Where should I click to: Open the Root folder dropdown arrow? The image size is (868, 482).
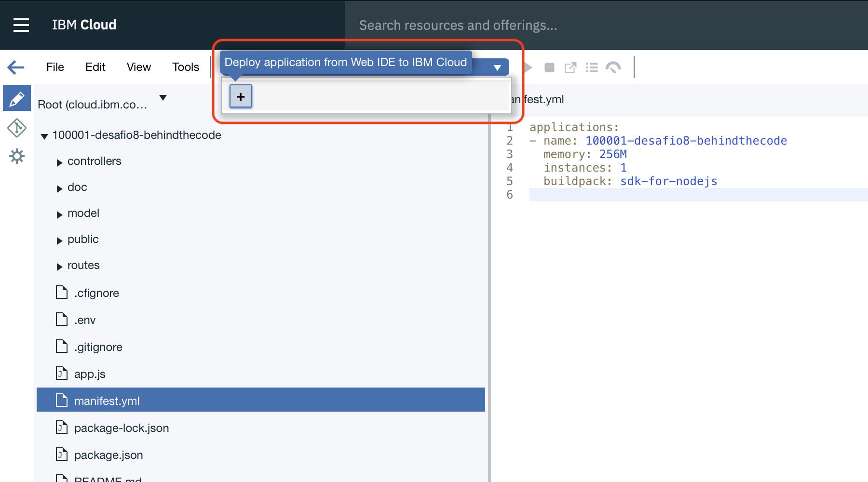163,98
